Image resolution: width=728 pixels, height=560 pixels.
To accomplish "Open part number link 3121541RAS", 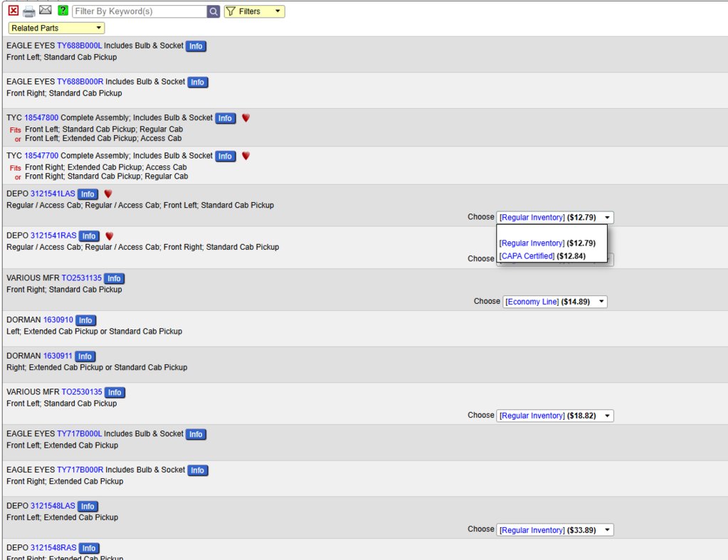I will click(53, 236).
